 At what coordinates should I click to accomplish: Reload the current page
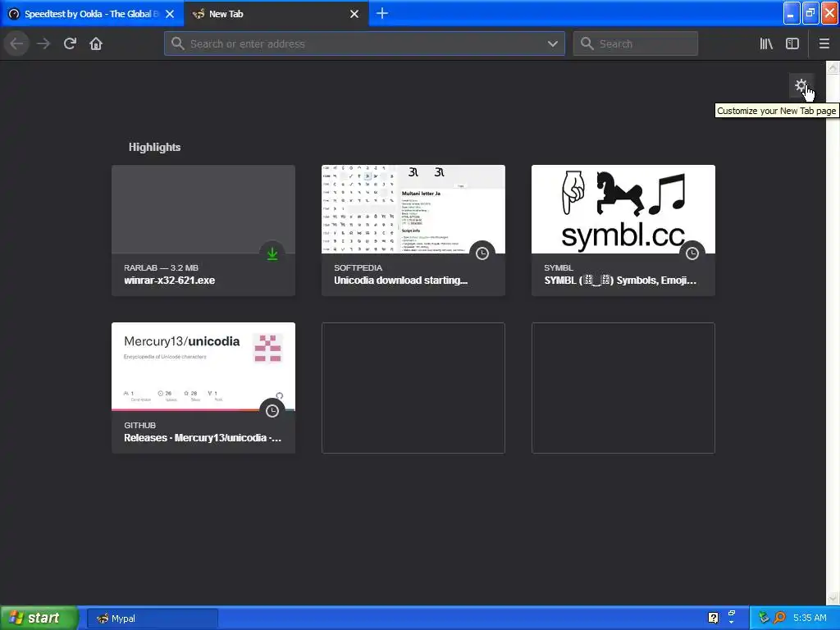[70, 43]
